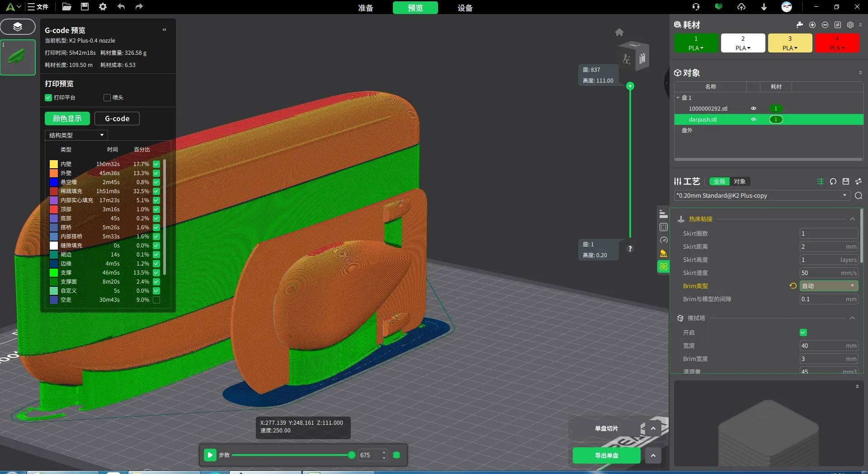Remove a filament using the minus icon
The image size is (868, 474).
[x=825, y=25]
